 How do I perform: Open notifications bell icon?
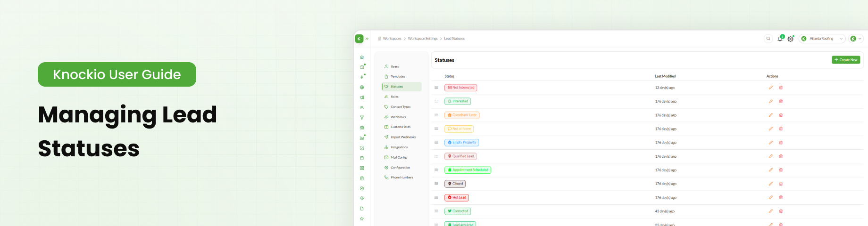point(780,39)
